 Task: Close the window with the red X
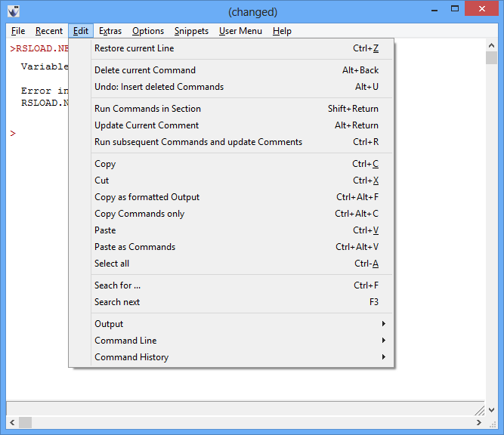[481, 8]
